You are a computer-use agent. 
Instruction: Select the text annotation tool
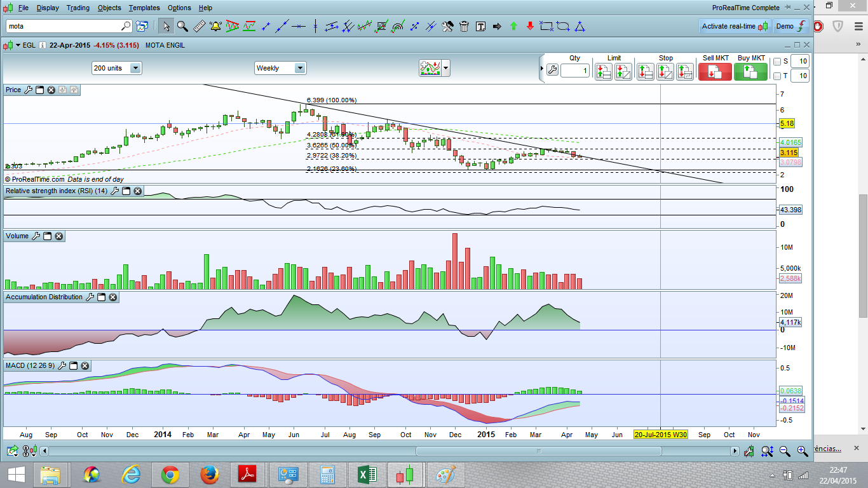481,26
